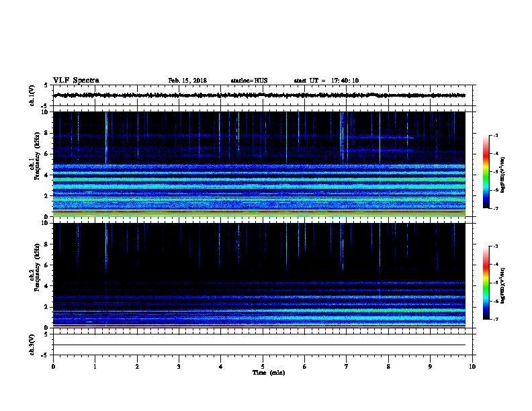Image resolution: width=532 pixels, height=411 pixels.
Task: Click ch.1 color bar '-3' label
Action: tap(495, 135)
